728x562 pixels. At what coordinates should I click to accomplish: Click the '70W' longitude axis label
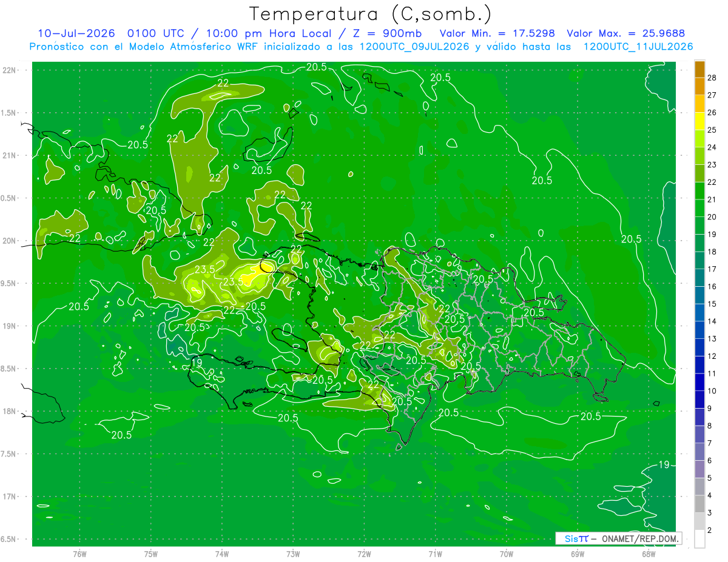click(x=507, y=554)
